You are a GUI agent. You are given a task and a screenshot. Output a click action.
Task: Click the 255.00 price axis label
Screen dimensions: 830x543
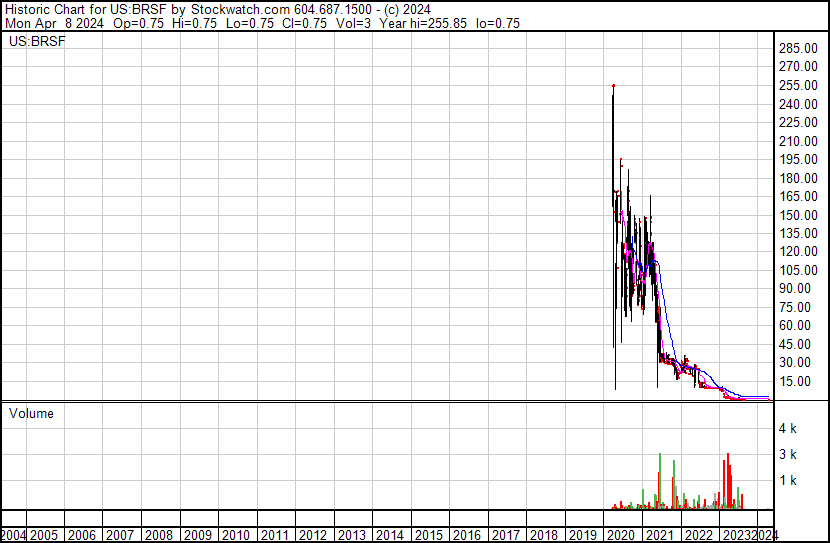(x=798, y=85)
